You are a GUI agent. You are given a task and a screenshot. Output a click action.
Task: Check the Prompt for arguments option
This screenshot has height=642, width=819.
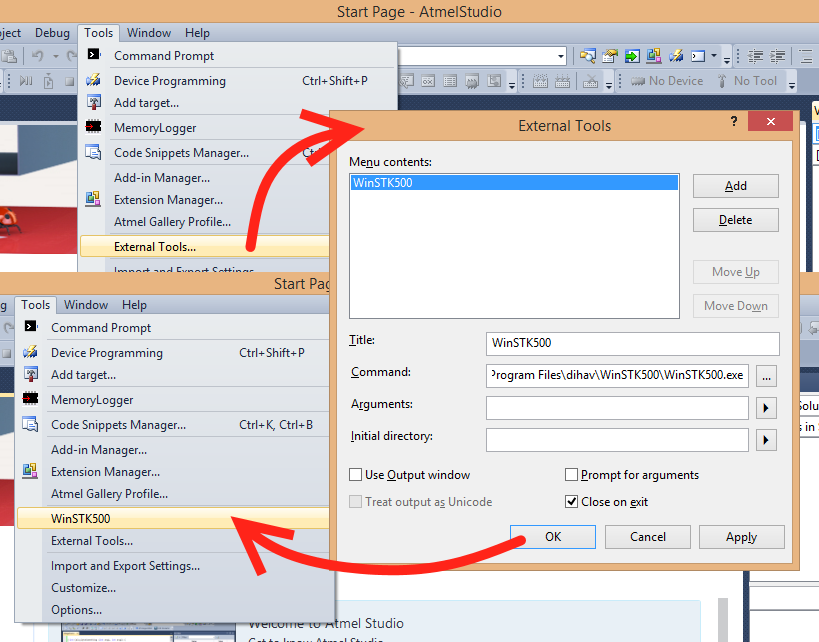(x=571, y=474)
